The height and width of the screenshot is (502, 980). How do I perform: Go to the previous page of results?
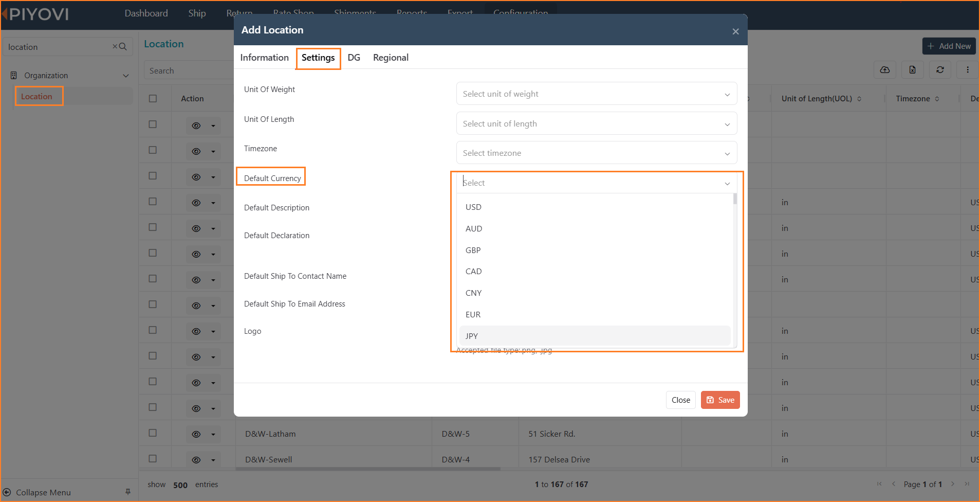click(894, 484)
